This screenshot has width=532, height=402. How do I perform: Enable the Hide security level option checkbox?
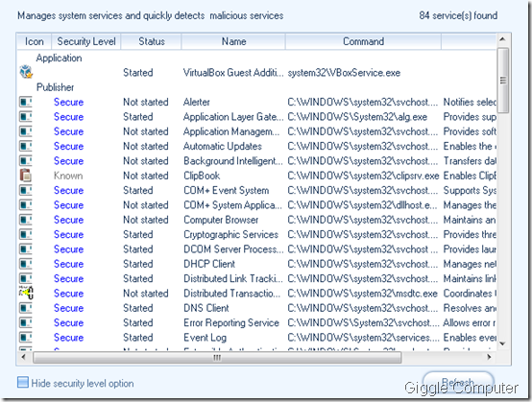click(23, 383)
